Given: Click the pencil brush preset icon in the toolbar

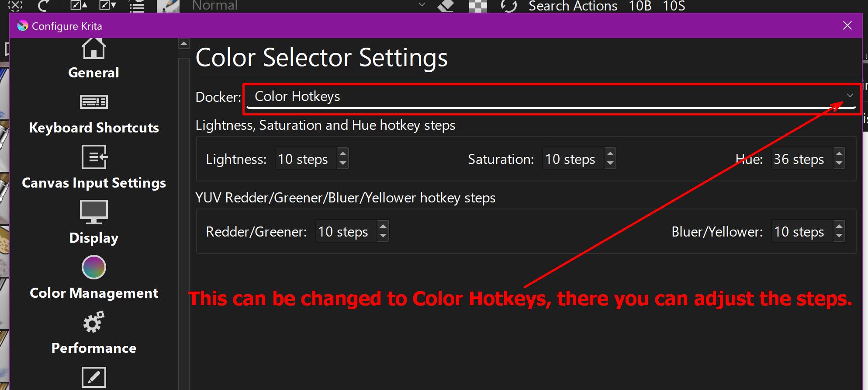Looking at the screenshot, I should click(168, 6).
